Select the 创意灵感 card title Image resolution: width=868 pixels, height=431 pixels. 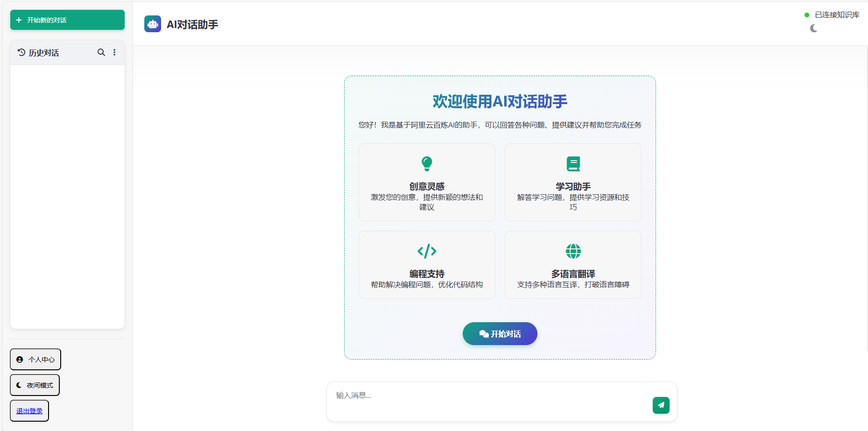point(427,186)
